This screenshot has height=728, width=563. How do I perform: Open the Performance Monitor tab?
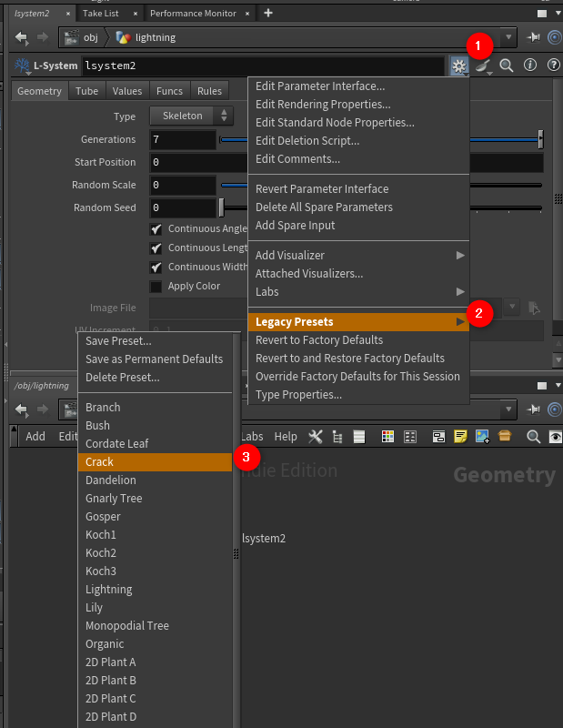coord(193,14)
